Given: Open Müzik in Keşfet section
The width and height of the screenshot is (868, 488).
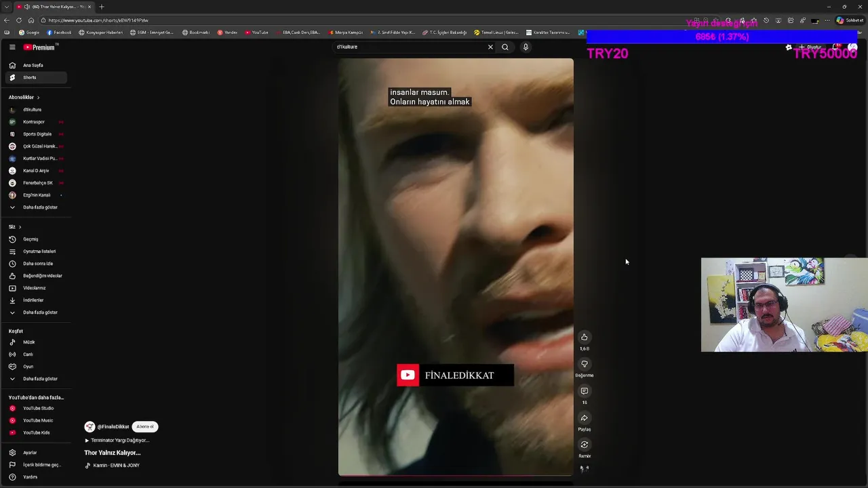Looking at the screenshot, I should coord(36,342).
